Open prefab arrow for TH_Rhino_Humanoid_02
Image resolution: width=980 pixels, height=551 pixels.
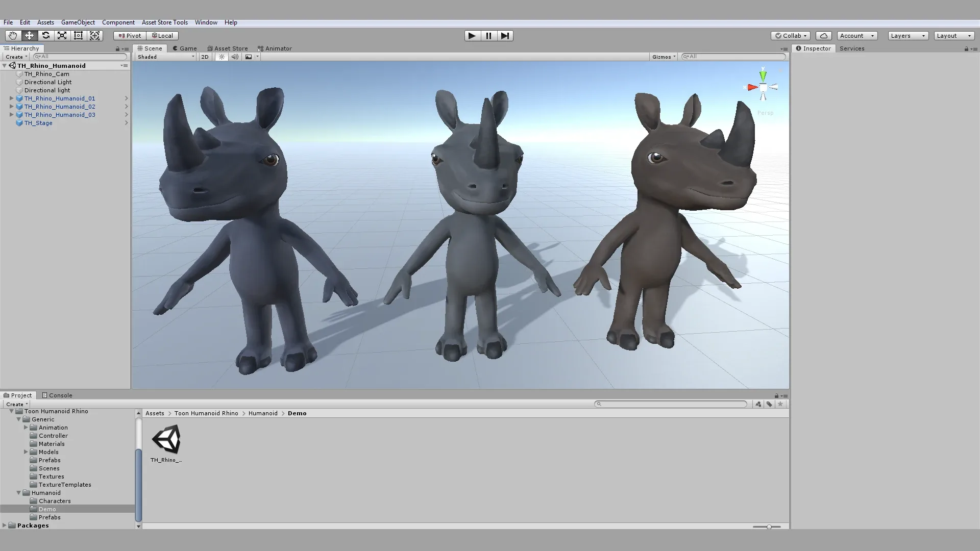pyautogui.click(x=126, y=107)
